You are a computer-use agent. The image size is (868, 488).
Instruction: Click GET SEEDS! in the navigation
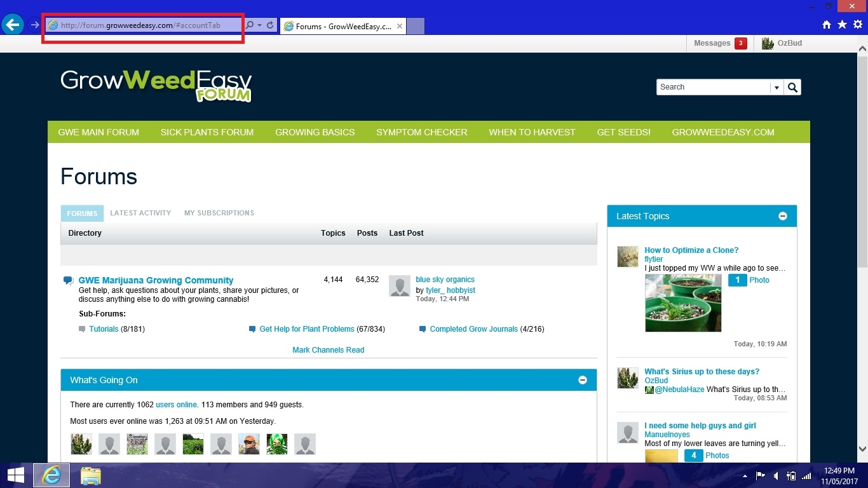tap(623, 132)
